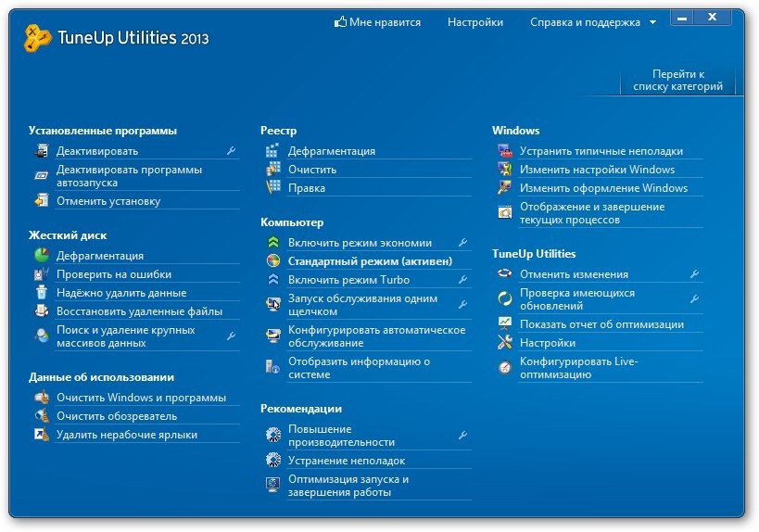Click the TuneUp Настройки tools icon
Screen dimensions: 759x532
pyautogui.click(x=505, y=342)
